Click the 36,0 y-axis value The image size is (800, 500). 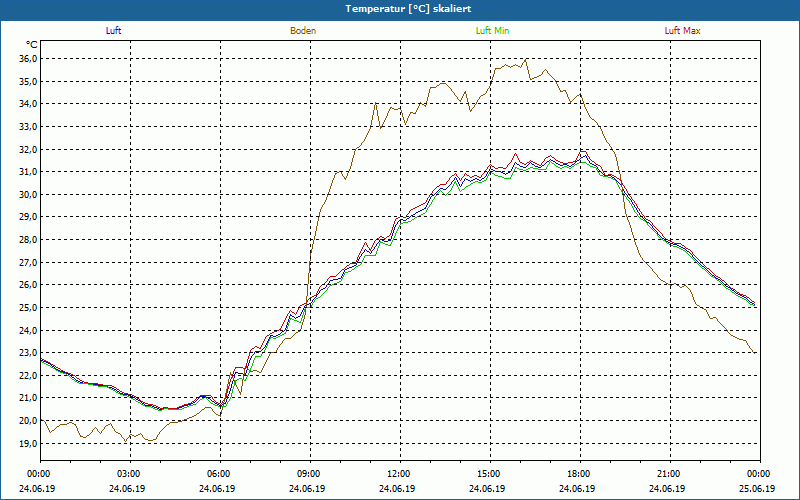click(x=28, y=59)
